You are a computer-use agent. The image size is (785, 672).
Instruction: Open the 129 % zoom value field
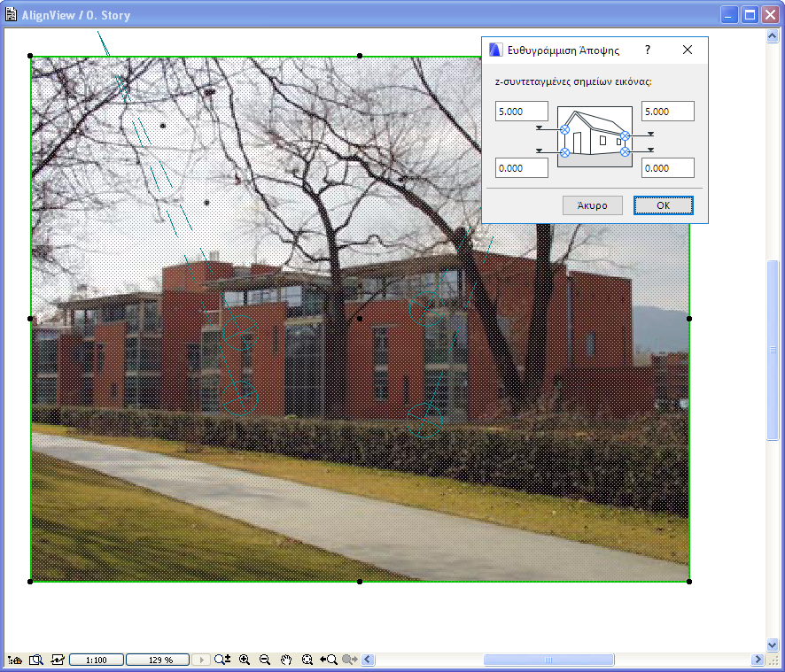coord(157,660)
